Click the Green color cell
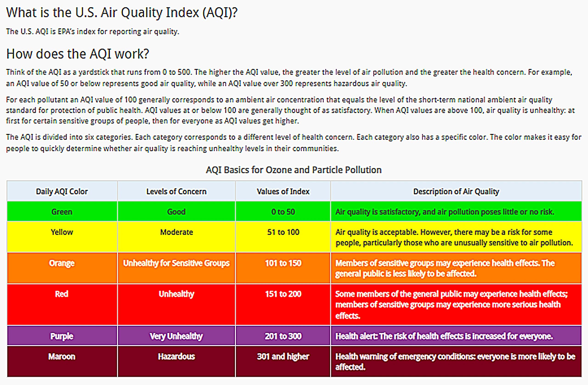 tap(62, 212)
